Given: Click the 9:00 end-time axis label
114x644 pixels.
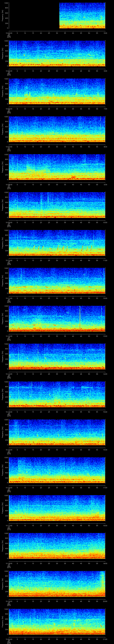Looking at the screenshot, I should (x=105, y=184).
